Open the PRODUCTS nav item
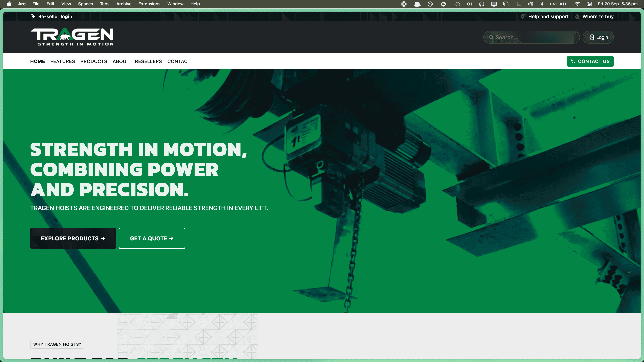Viewport: 644px width, 362px height. point(94,62)
